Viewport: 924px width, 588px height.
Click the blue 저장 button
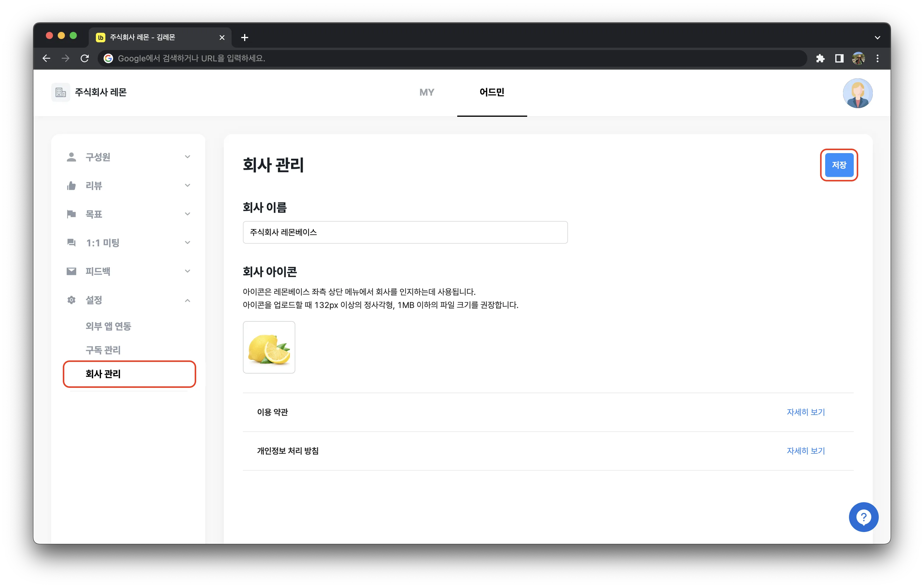(839, 165)
